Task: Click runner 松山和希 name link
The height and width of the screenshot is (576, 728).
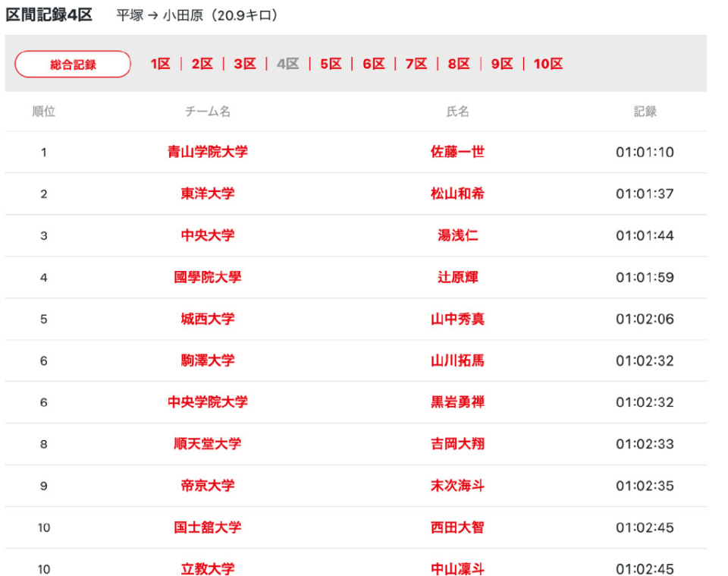Action: [458, 194]
